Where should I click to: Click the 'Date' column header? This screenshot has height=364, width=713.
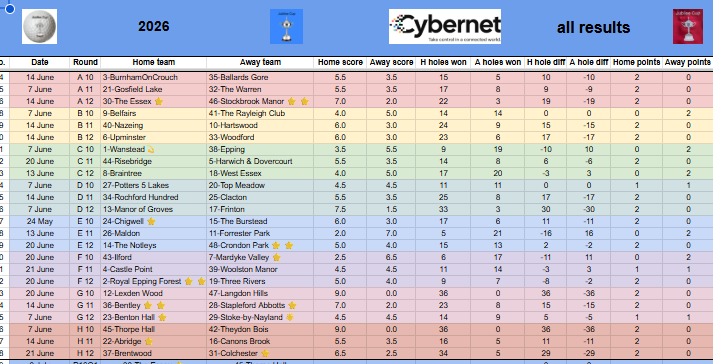40,62
